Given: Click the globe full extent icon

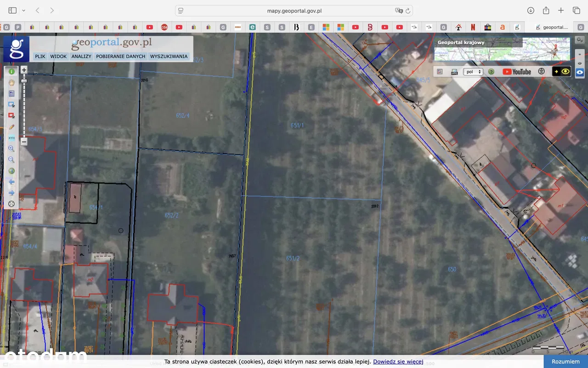Looking at the screenshot, I should [x=11, y=171].
